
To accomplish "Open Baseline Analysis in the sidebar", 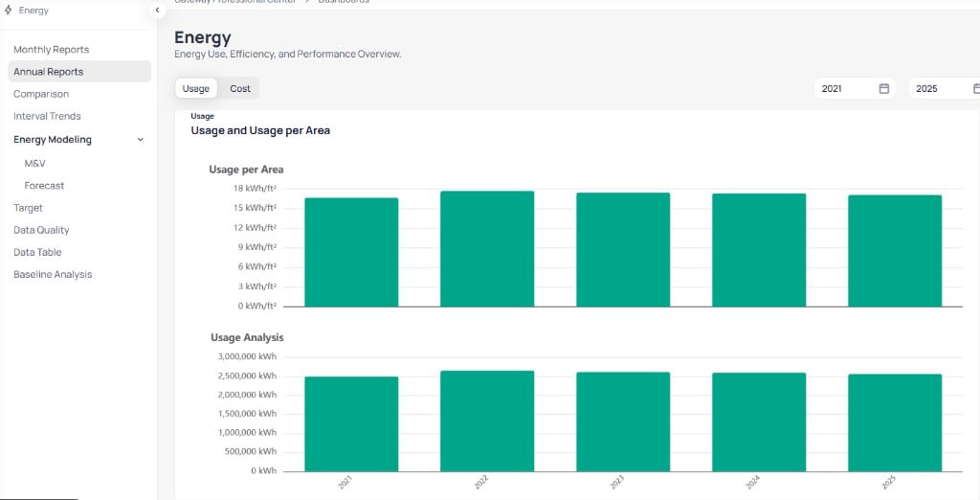I will (53, 274).
